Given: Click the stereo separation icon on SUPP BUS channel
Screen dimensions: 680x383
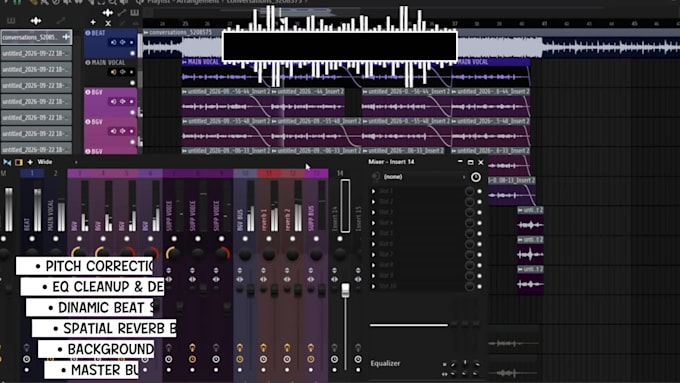Looking at the screenshot, I should (311, 279).
